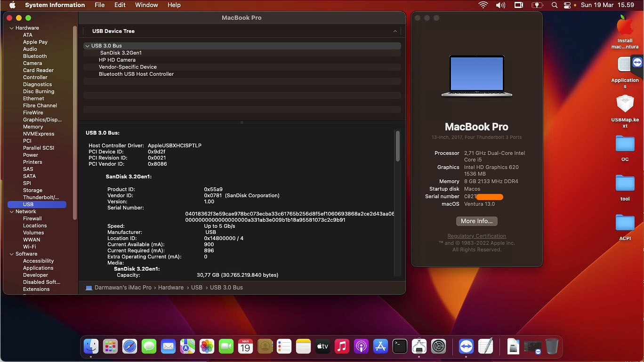Collapse the Hardware section in sidebar
The width and height of the screenshot is (644, 362).
(12, 28)
